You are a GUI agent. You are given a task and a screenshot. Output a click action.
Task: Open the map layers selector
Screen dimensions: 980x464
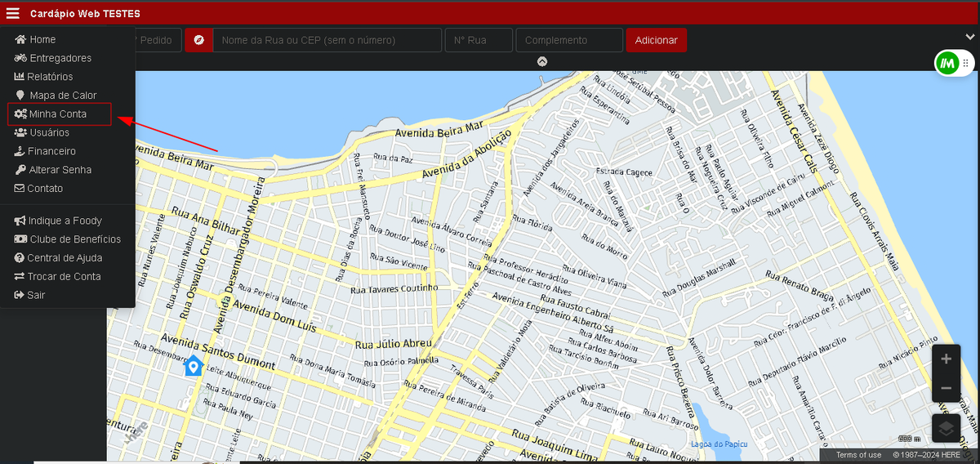[x=946, y=429]
